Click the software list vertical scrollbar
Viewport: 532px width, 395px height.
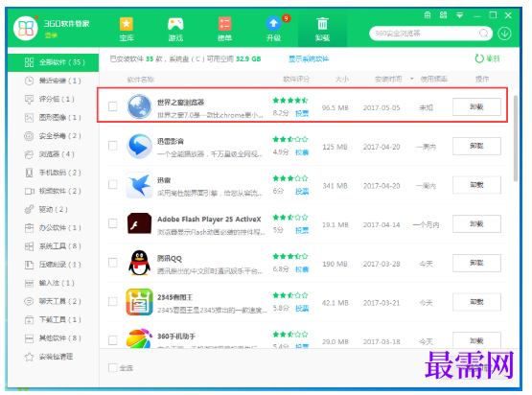[x=516, y=138]
